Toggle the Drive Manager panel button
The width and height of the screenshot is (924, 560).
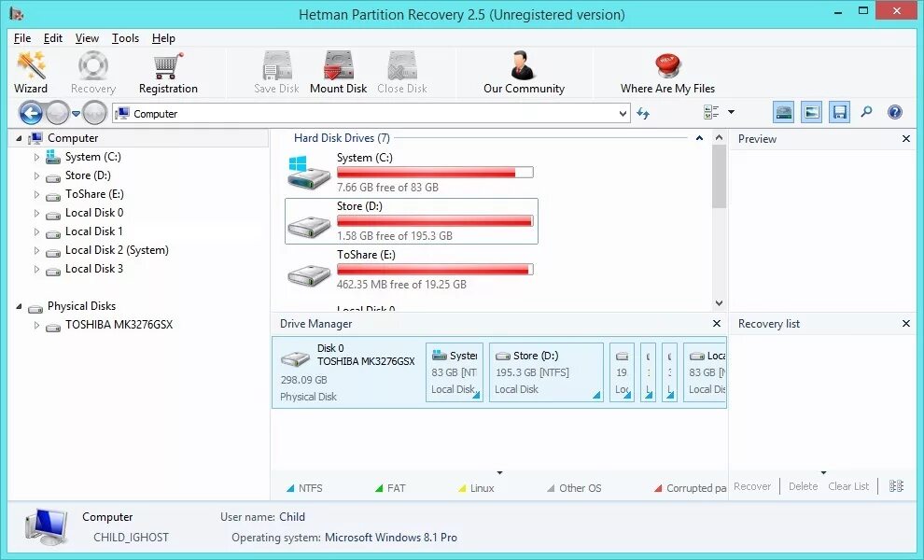(x=784, y=112)
